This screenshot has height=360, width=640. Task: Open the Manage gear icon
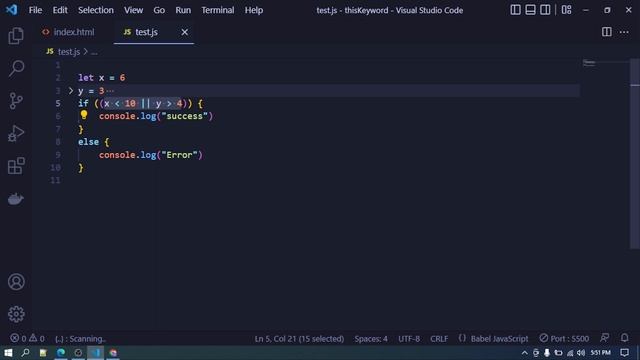tap(16, 314)
